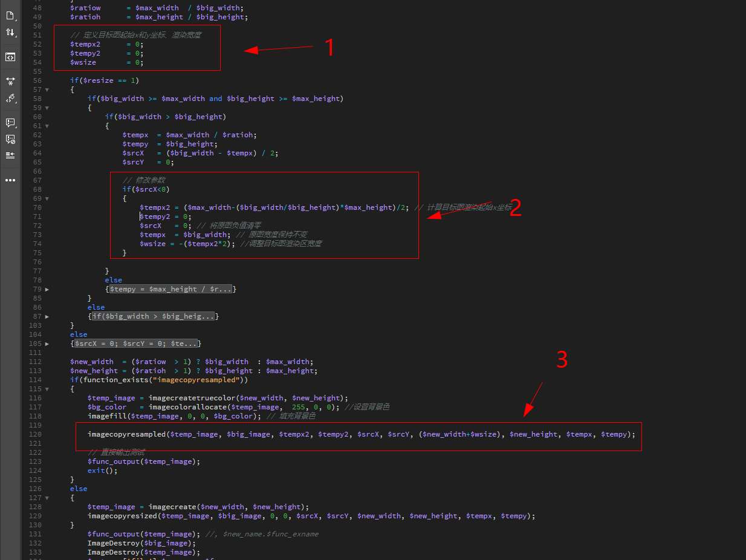Click folded snippet '$srcX = 0; $srcY = 0; $te...'

tap(135, 343)
